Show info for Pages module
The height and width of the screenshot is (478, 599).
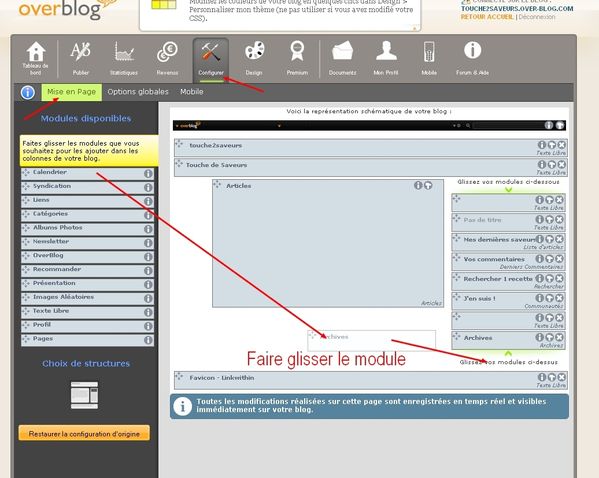(148, 340)
